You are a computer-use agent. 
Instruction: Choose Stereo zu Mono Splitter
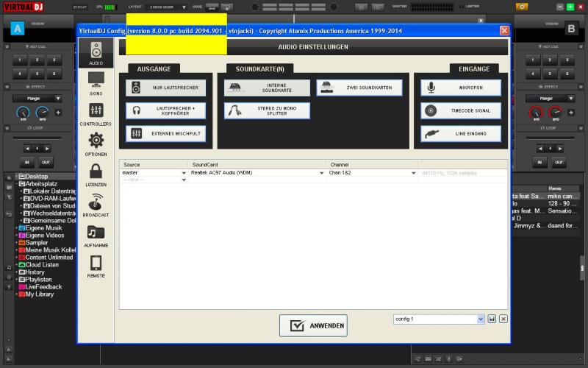(267, 111)
